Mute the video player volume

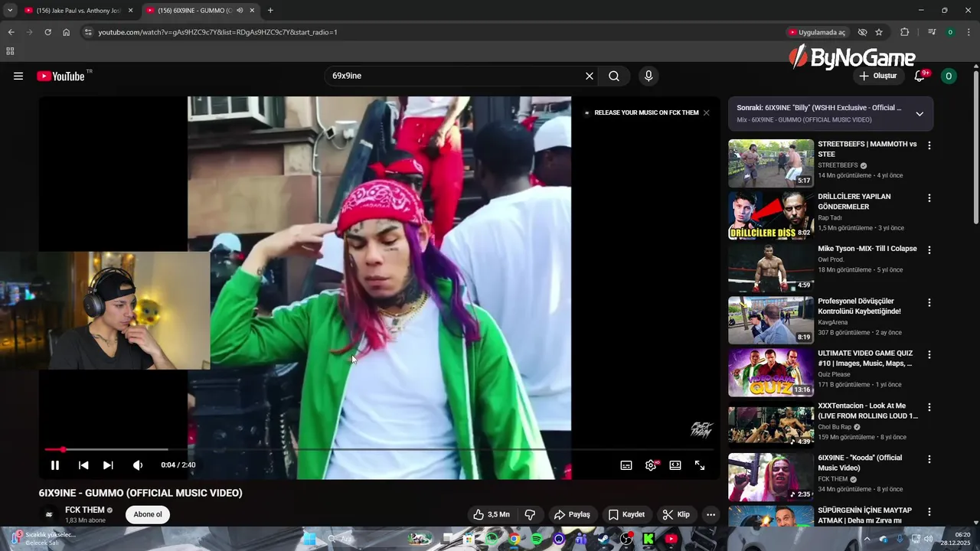(x=138, y=465)
